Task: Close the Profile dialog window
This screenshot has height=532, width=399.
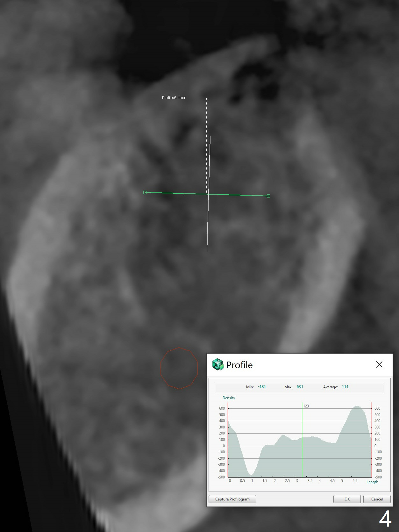Action: point(379,364)
